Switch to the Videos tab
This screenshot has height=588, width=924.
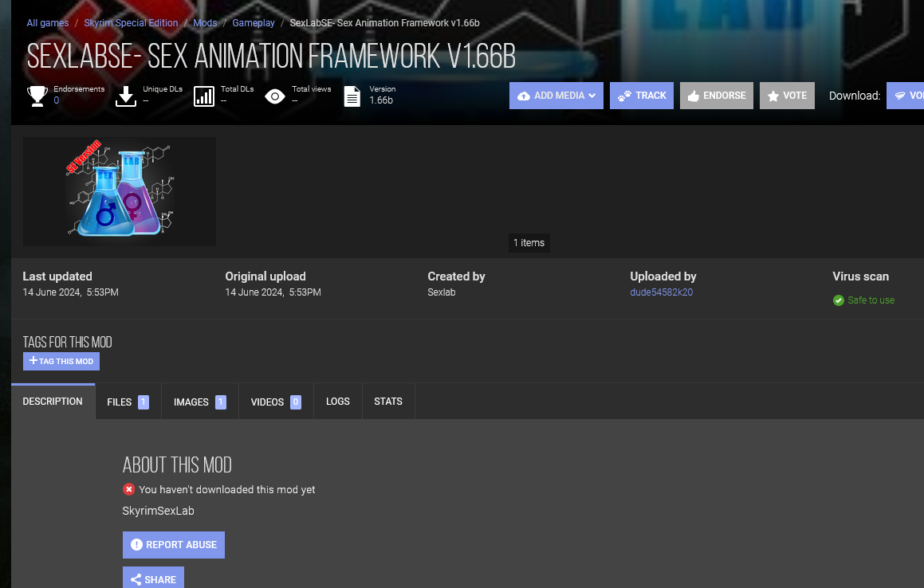pos(276,402)
